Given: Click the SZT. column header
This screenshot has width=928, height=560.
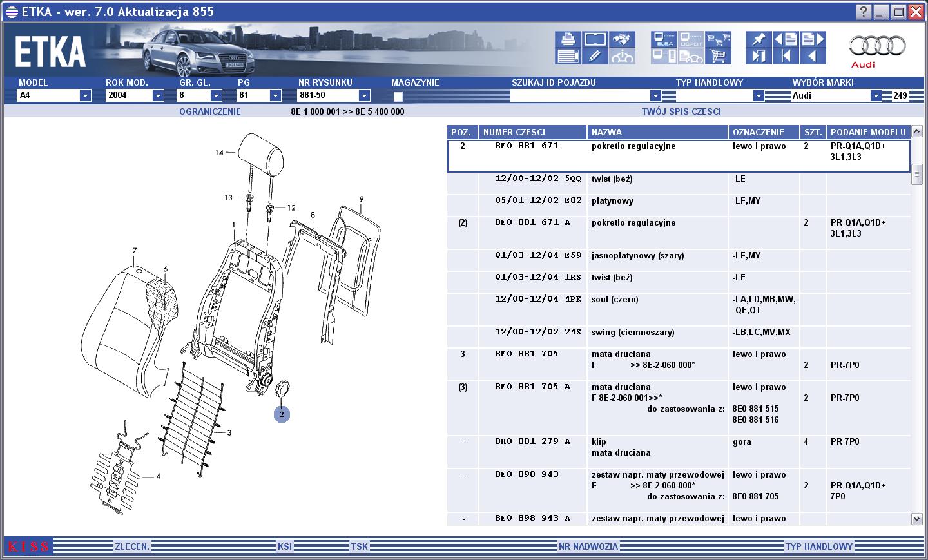Looking at the screenshot, I should tap(813, 132).
